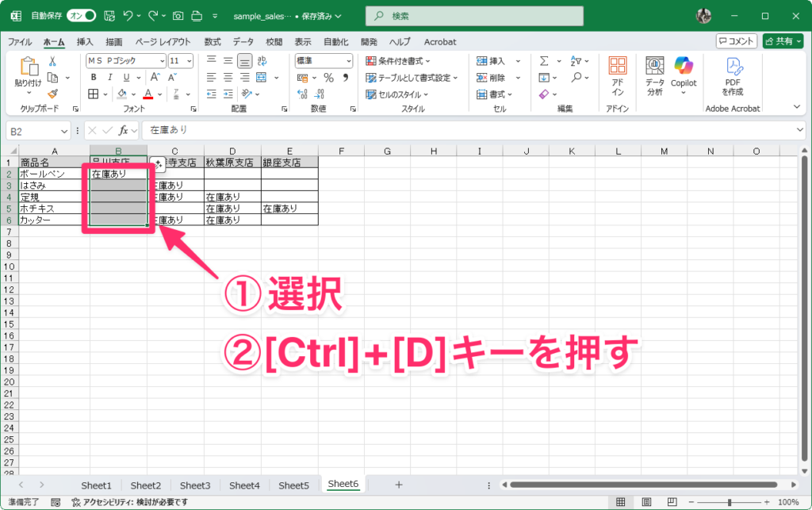Toggle bold formatting (B)
812x510 pixels.
pos(93,78)
